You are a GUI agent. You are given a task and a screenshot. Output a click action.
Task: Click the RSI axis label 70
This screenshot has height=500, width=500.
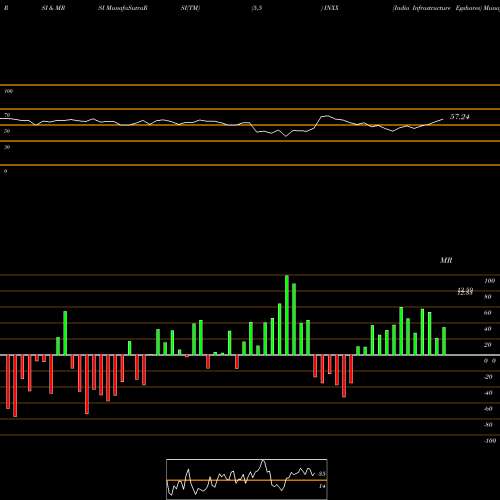[x=7, y=115]
